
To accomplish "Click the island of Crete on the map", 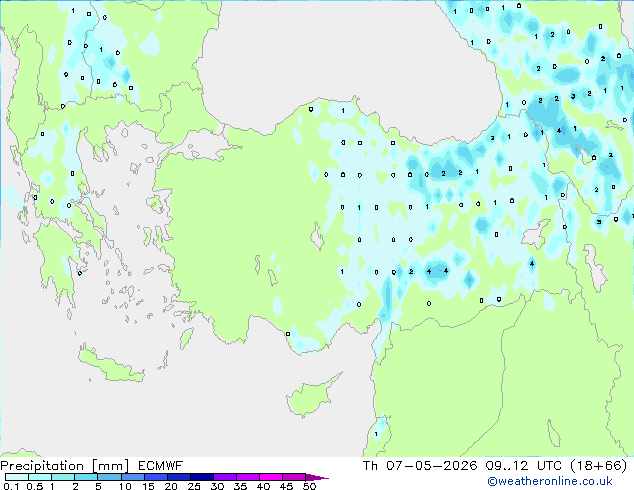I will [111, 364].
